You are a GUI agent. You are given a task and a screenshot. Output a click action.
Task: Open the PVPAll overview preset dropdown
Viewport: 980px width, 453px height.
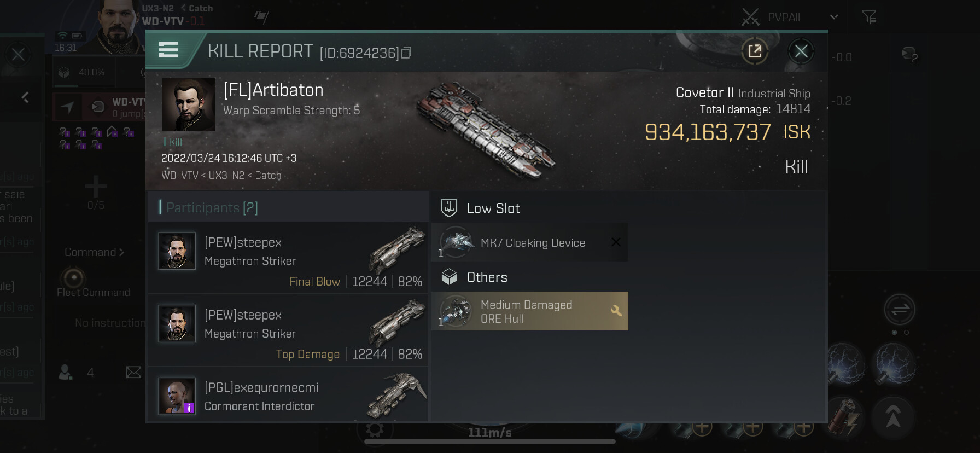click(x=833, y=17)
